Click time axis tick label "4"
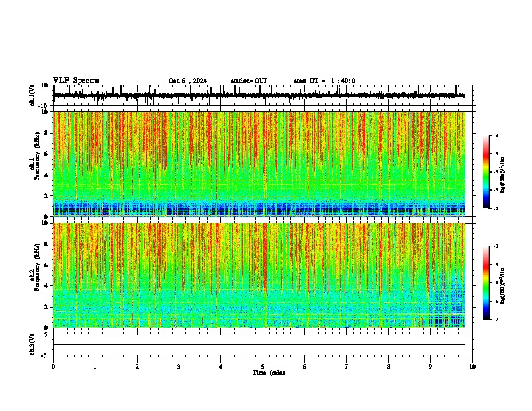The width and height of the screenshot is (532, 411). click(221, 367)
